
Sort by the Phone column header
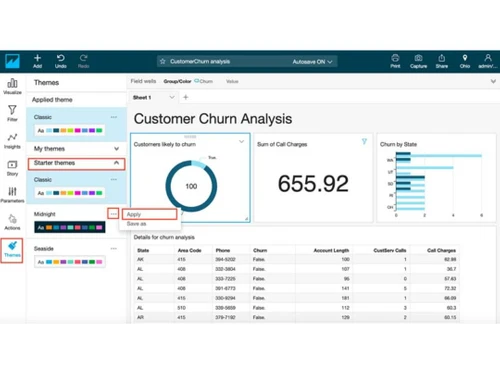(x=223, y=250)
